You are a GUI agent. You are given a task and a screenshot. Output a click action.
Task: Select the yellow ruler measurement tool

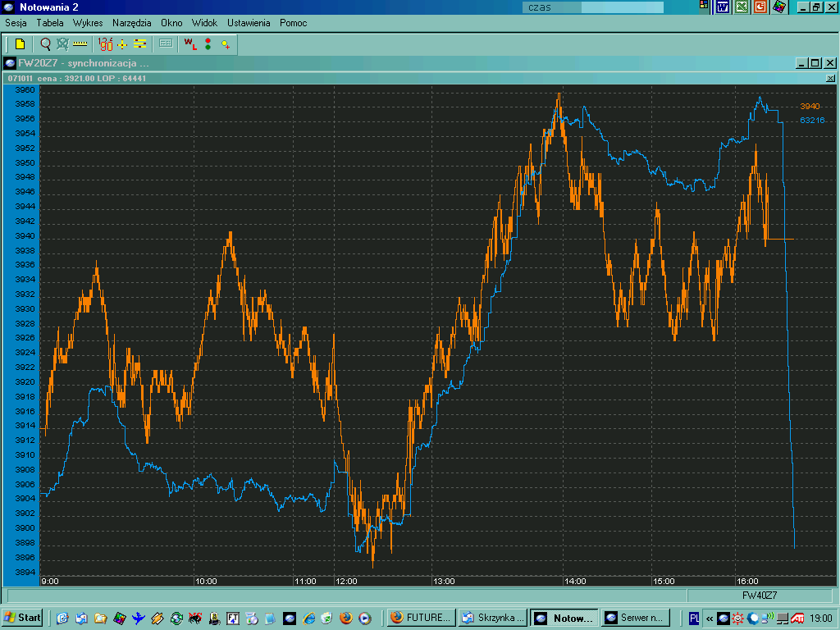80,44
